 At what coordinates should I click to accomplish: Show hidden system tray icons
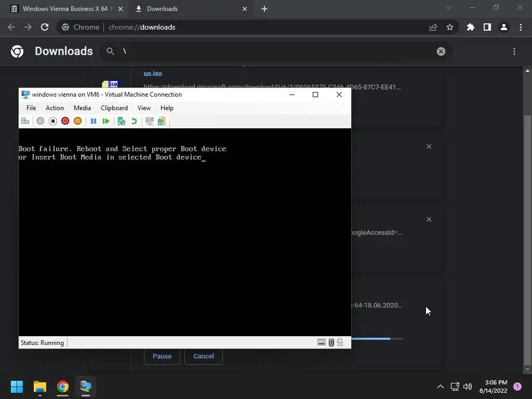(x=441, y=387)
